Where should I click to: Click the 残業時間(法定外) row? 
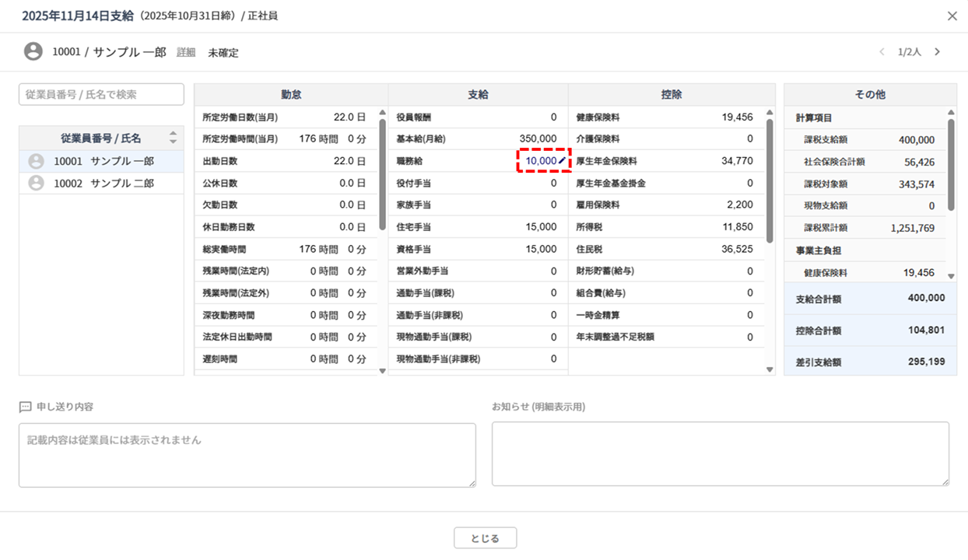286,293
